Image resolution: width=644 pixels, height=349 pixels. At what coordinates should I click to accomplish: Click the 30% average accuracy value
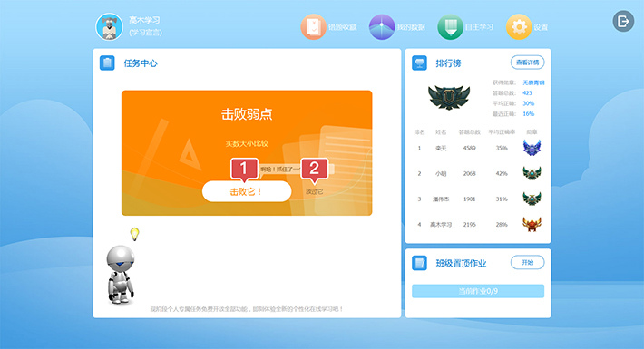coord(529,103)
